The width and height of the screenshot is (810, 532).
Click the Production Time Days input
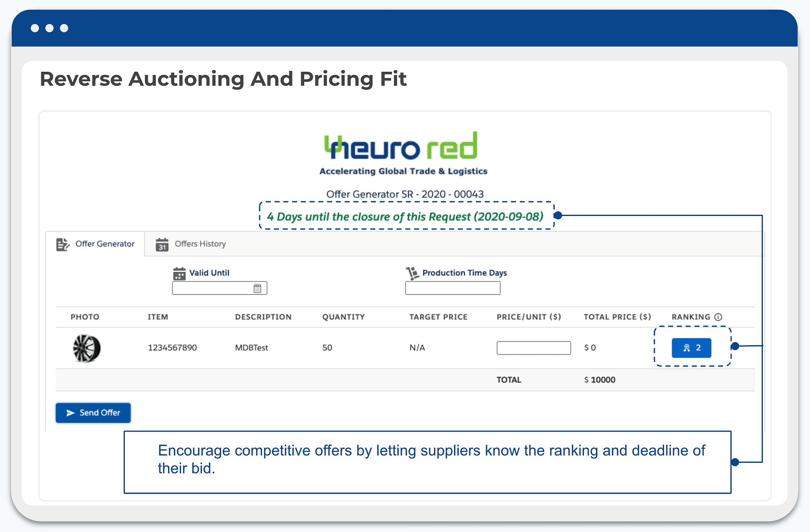pos(453,289)
